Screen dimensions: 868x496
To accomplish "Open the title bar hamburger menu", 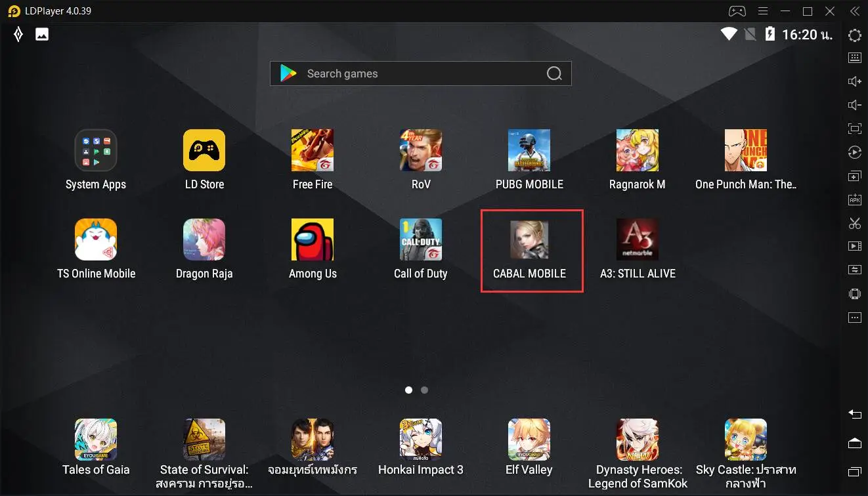I will point(763,11).
